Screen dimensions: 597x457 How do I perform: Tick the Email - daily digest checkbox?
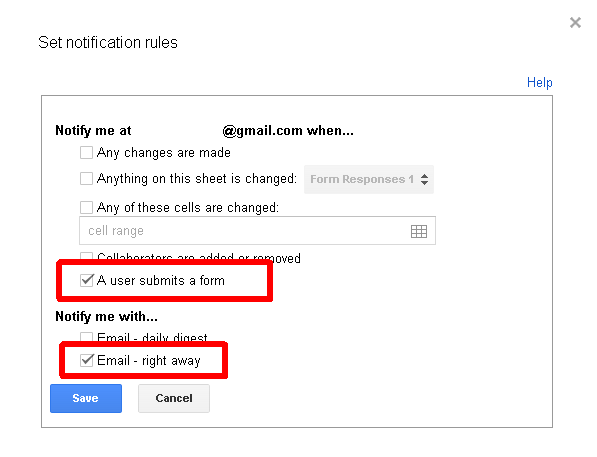pyautogui.click(x=86, y=337)
